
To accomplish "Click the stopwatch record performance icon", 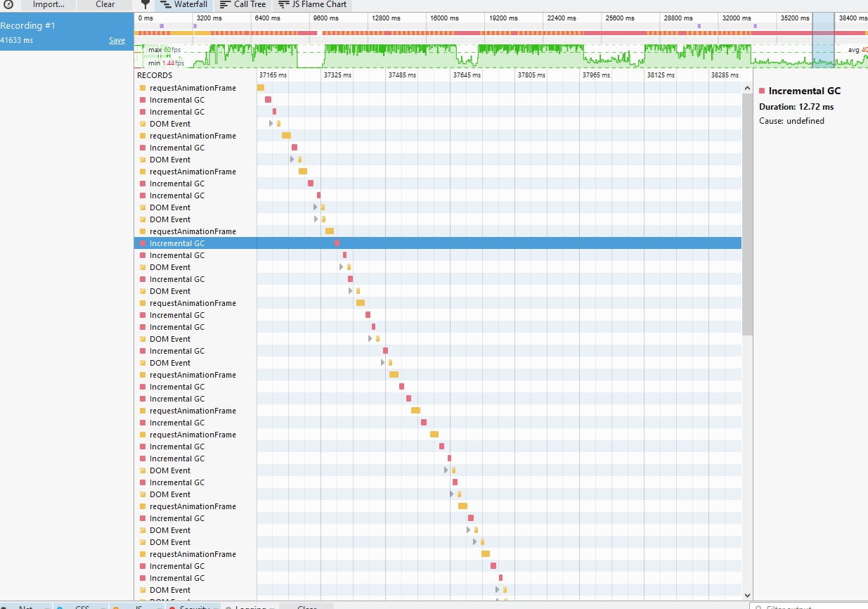I will click(x=8, y=4).
